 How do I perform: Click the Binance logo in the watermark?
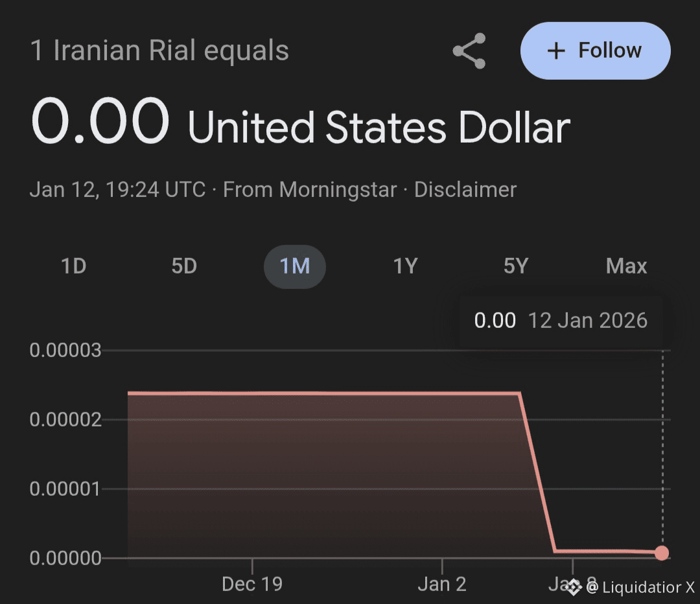[573, 587]
